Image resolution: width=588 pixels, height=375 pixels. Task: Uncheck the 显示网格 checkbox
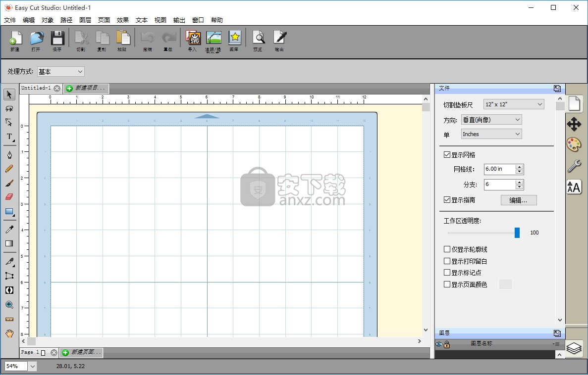click(x=447, y=155)
